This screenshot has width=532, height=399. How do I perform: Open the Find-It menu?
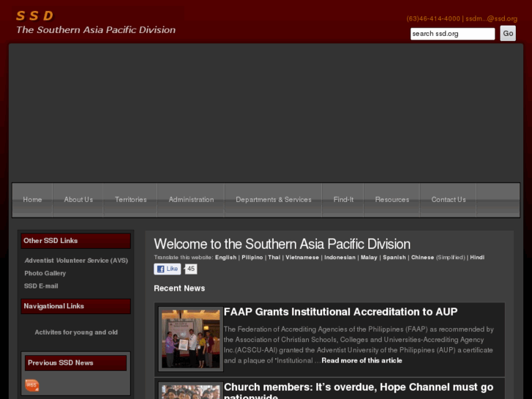pos(343,200)
